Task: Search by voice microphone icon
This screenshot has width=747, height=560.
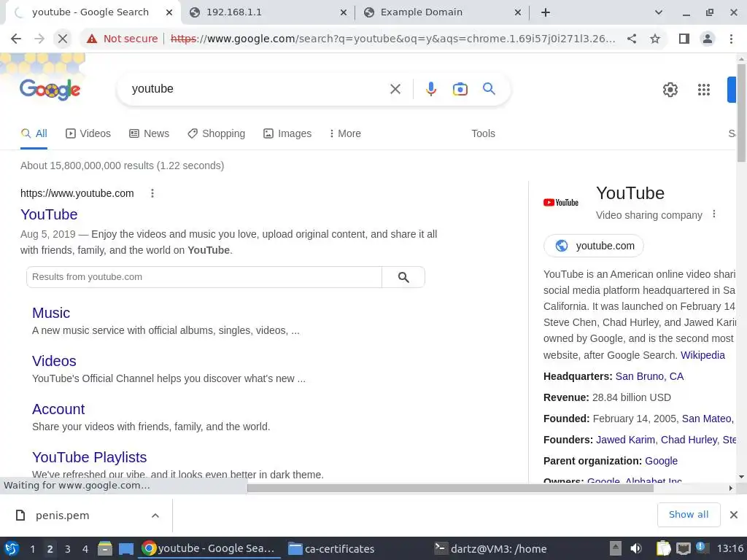Action: [430, 89]
